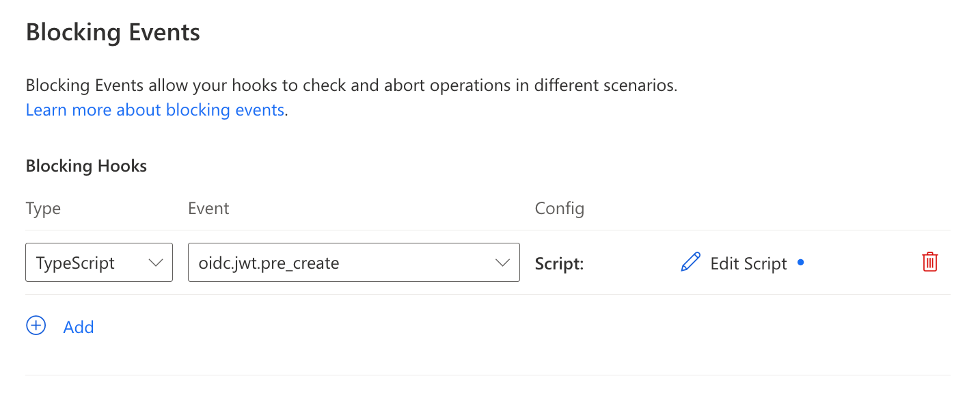
Task: Click the Config column header
Action: [559, 209]
